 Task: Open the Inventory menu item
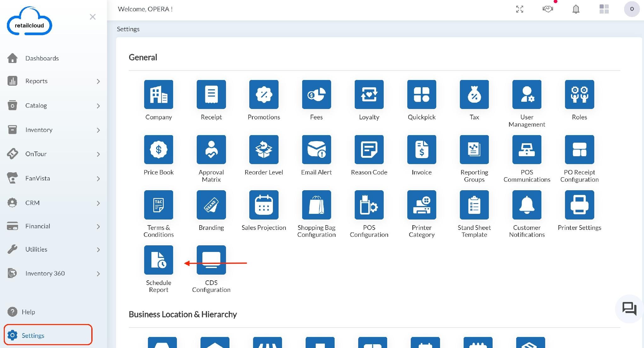coord(54,130)
